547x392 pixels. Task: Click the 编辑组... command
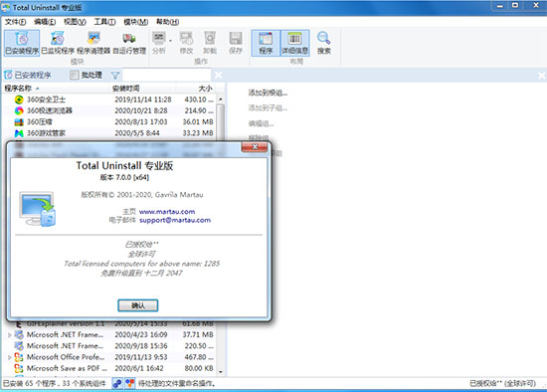[261, 123]
